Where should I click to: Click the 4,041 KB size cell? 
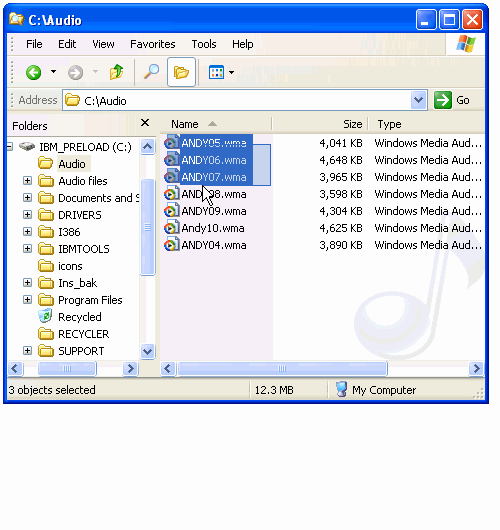[341, 143]
